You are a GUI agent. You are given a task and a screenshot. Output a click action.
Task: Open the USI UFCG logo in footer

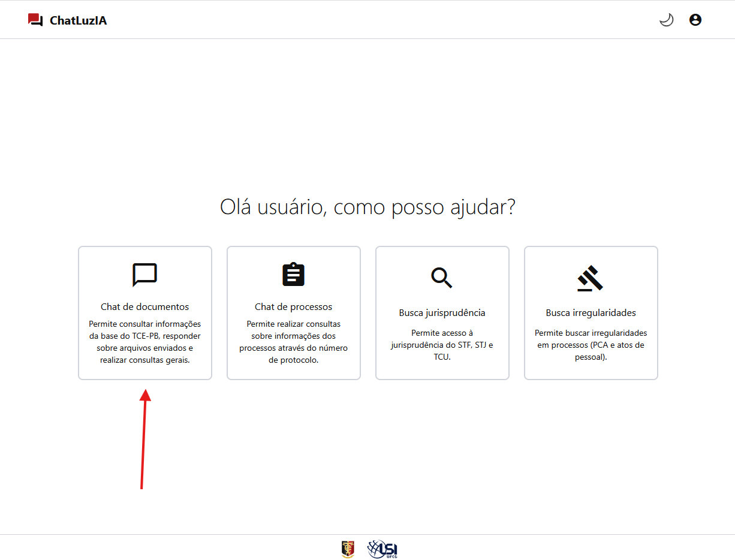[x=382, y=549]
